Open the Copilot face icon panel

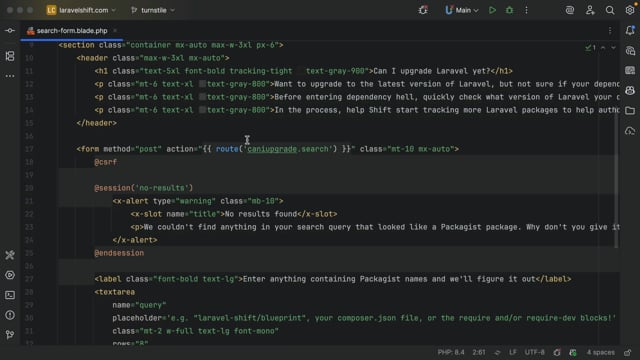pyautogui.click(x=630, y=90)
